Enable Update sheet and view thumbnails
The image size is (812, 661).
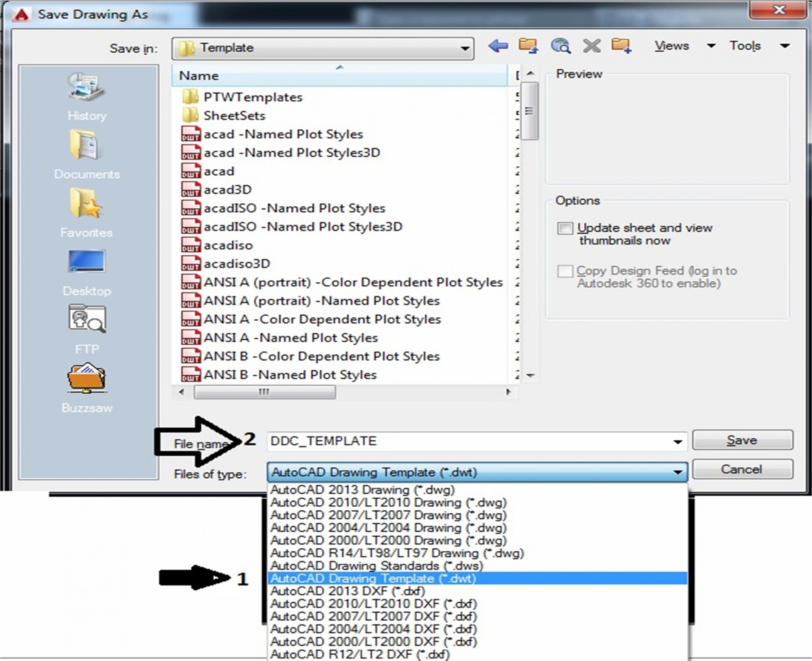[x=565, y=229]
